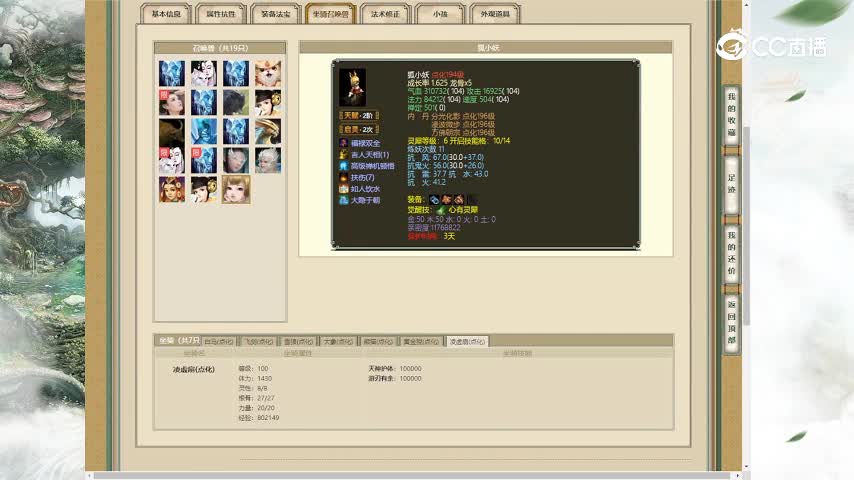Screen dimensions: 854x480
Task: Click the horizontal scrollbar at page bottom
Action: tap(414, 476)
